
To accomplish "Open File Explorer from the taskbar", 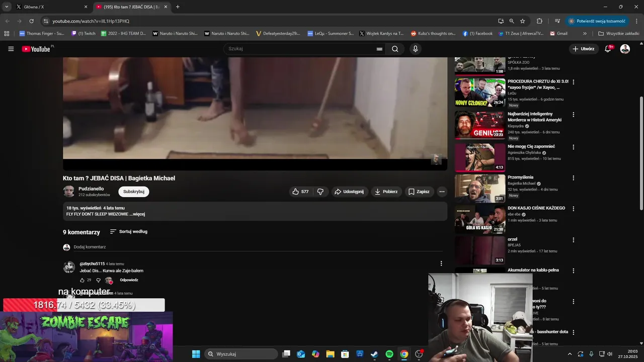I will point(330,354).
